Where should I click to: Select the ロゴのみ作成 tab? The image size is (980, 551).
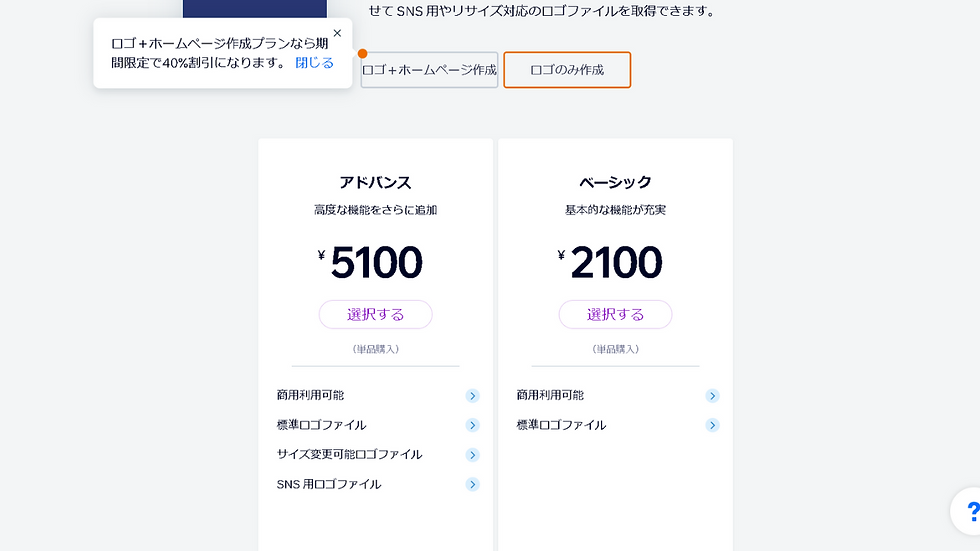(x=567, y=70)
